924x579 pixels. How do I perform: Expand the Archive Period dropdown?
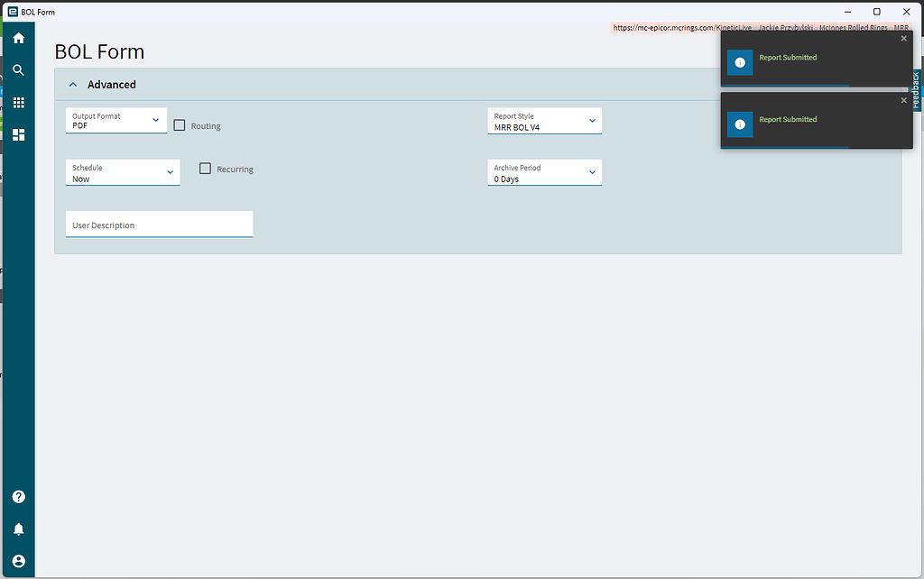click(x=594, y=170)
